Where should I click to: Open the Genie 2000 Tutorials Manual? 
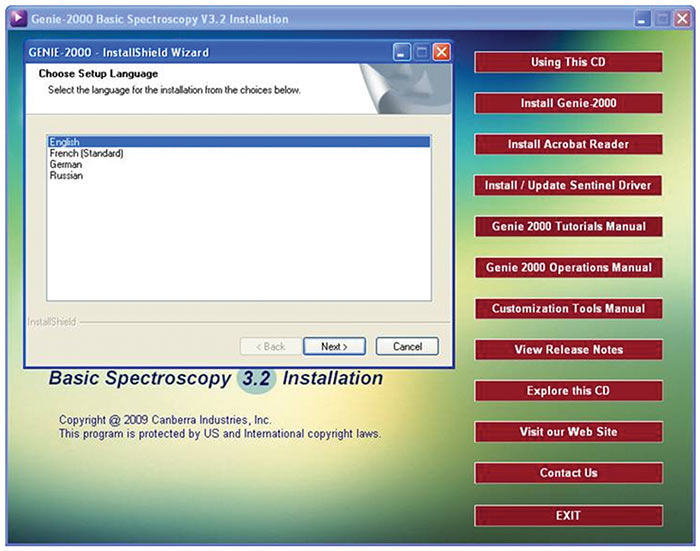(x=568, y=226)
